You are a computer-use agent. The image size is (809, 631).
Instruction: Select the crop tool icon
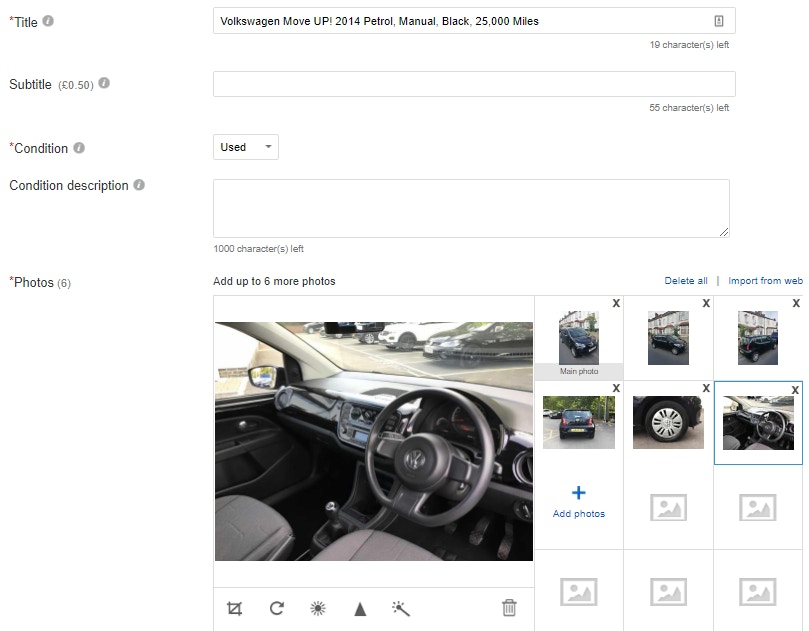[x=234, y=609]
